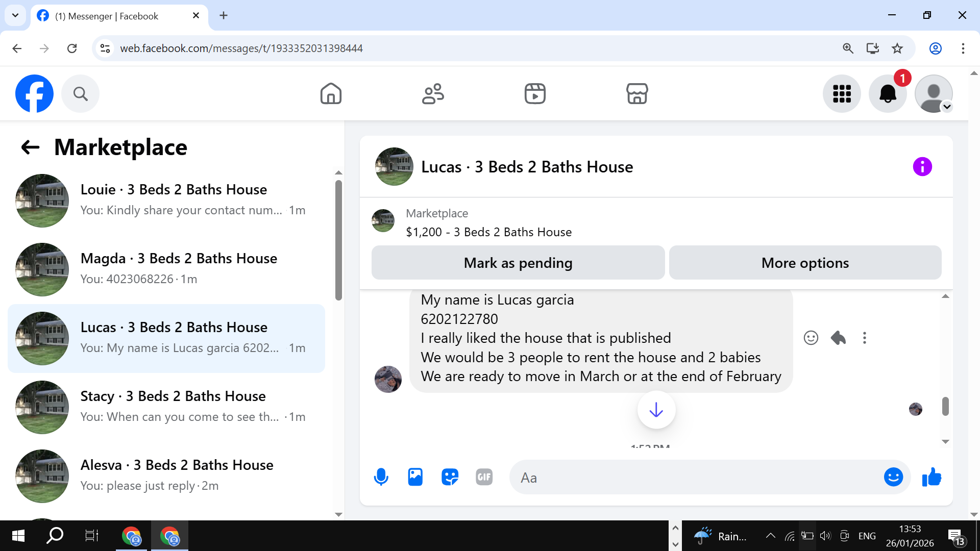React to Lucas's message with emoji
Image resolution: width=980 pixels, height=551 pixels.
point(811,338)
